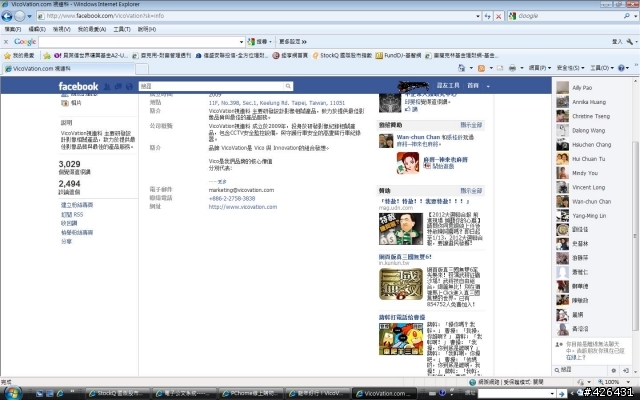
Task: Click the chat sidebar settings gear icon
Action: tap(613, 371)
